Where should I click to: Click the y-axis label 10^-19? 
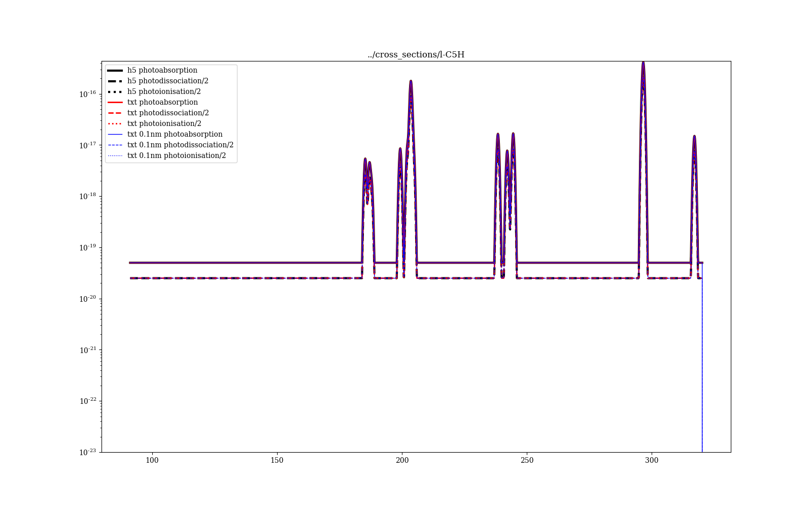point(88,247)
